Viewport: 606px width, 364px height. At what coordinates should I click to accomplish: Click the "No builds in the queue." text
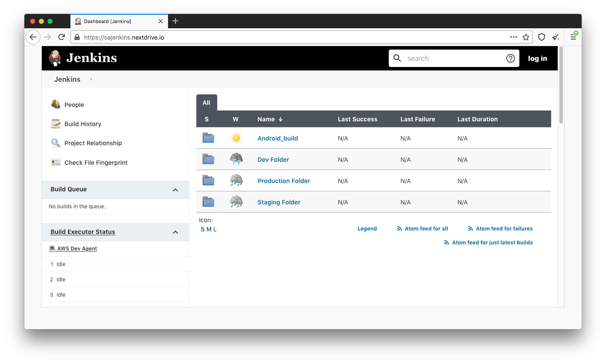coord(77,207)
